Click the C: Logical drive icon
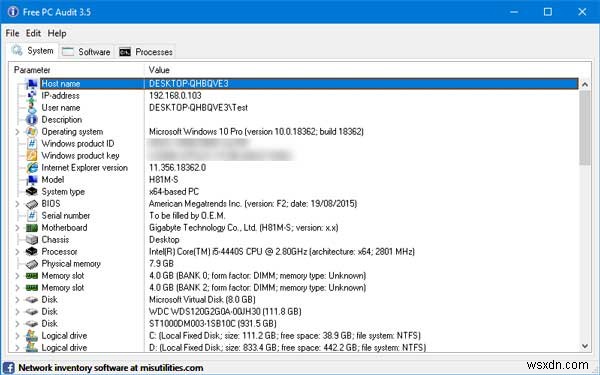The width and height of the screenshot is (600, 375). pyautogui.click(x=32, y=336)
